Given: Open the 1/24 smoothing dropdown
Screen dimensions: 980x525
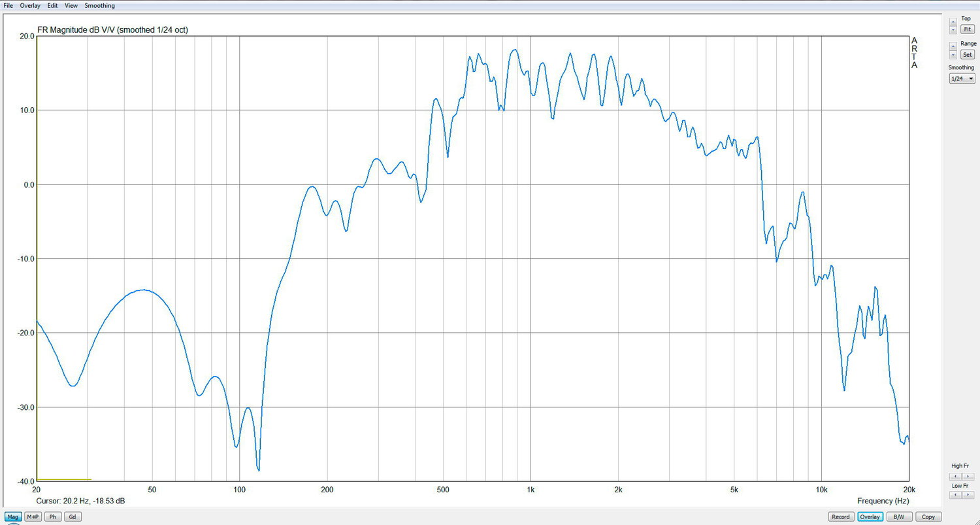Looking at the screenshot, I should click(x=962, y=78).
